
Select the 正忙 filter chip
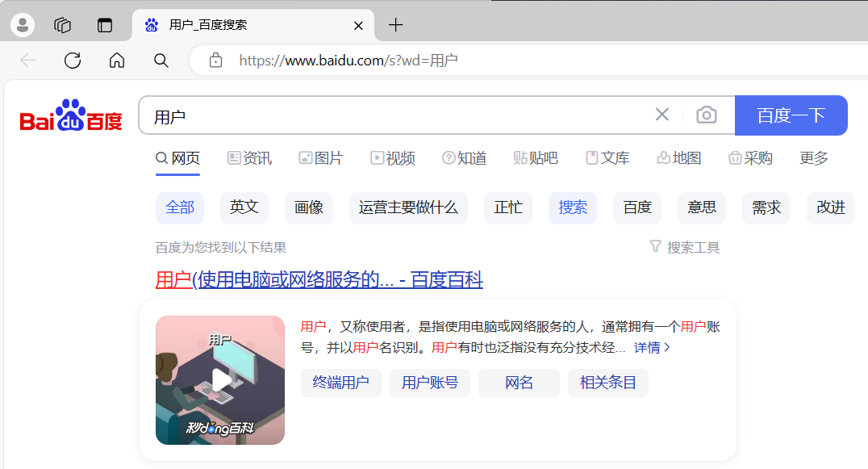pyautogui.click(x=508, y=207)
